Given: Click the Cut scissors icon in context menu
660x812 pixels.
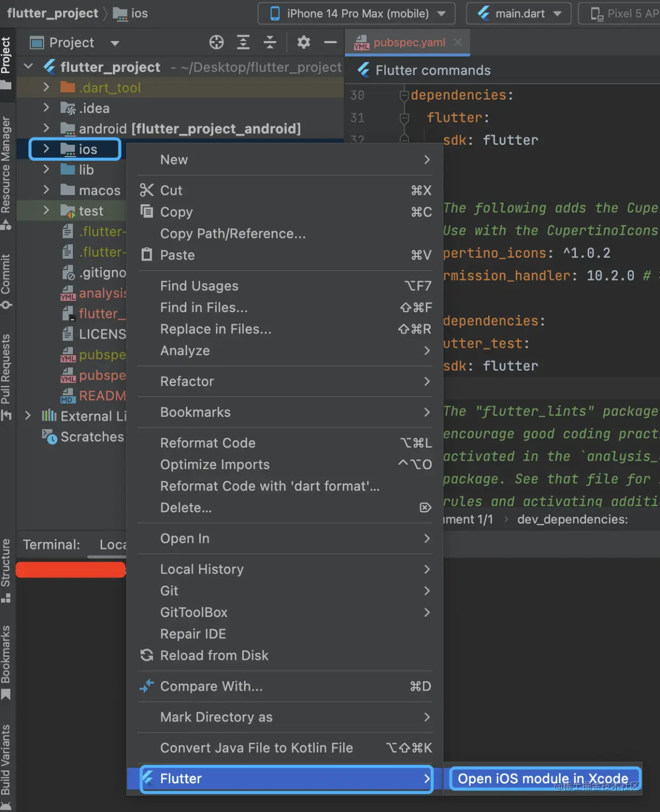Looking at the screenshot, I should 147,190.
